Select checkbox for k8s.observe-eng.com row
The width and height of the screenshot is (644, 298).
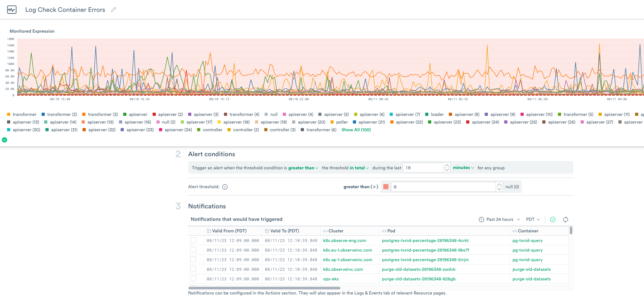[x=193, y=240]
